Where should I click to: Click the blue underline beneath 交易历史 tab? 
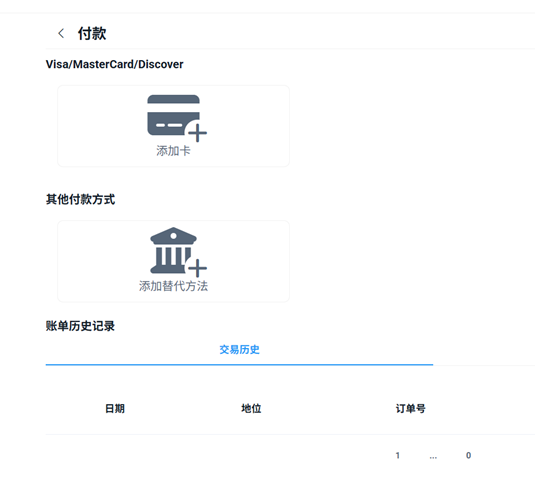[x=239, y=365]
